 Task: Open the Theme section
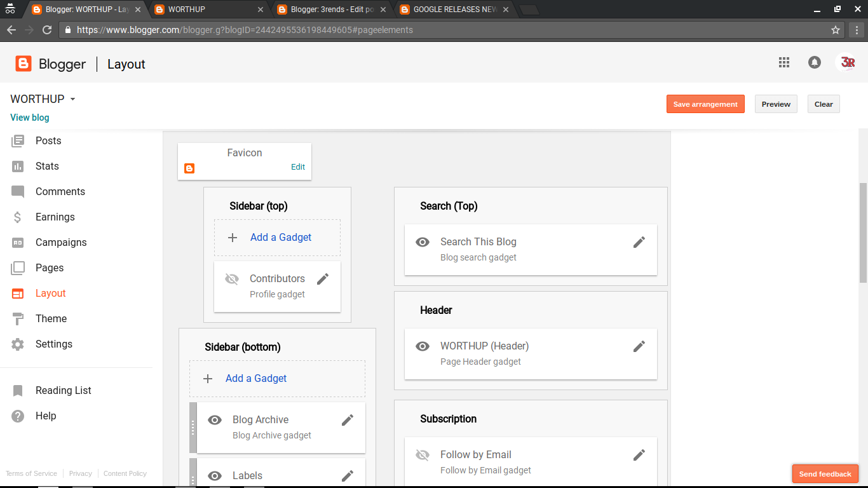[51, 318]
